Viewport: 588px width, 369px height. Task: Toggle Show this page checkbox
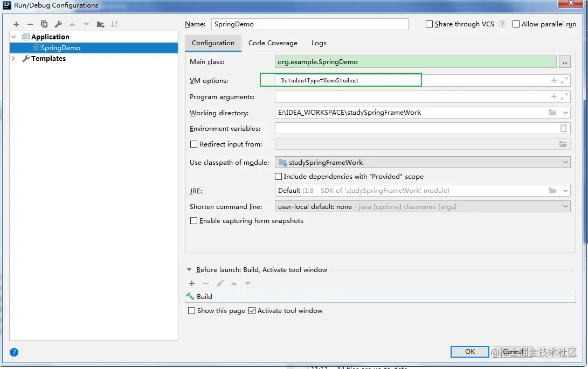point(192,310)
